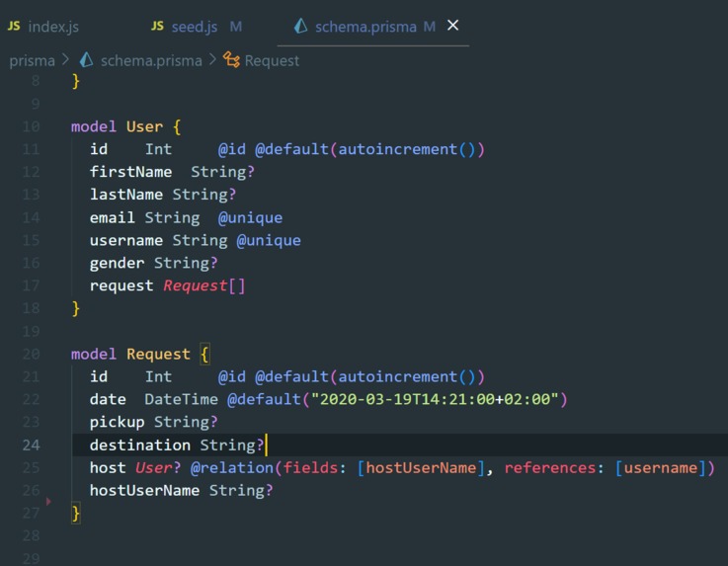Image resolution: width=728 pixels, height=566 pixels.
Task: Click 'autoincrement' in the Request model
Action: tap(397, 376)
